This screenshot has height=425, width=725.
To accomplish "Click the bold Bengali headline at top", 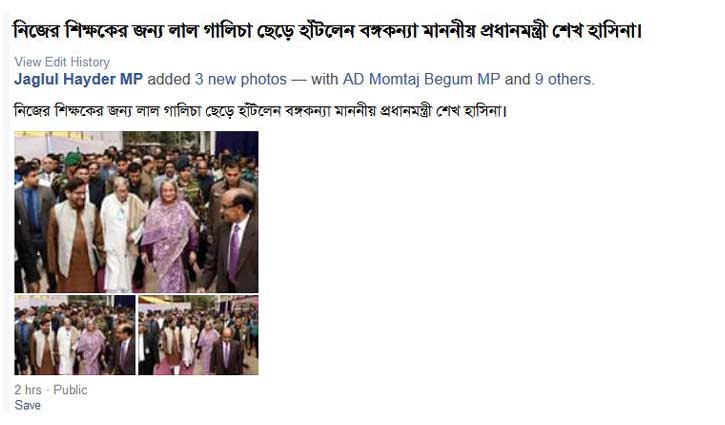I will [327, 31].
